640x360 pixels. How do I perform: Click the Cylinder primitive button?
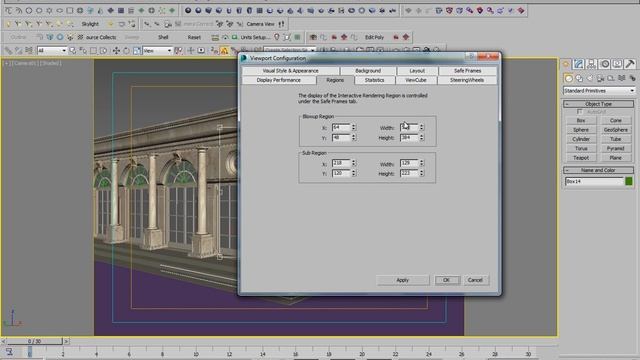pyautogui.click(x=581, y=139)
